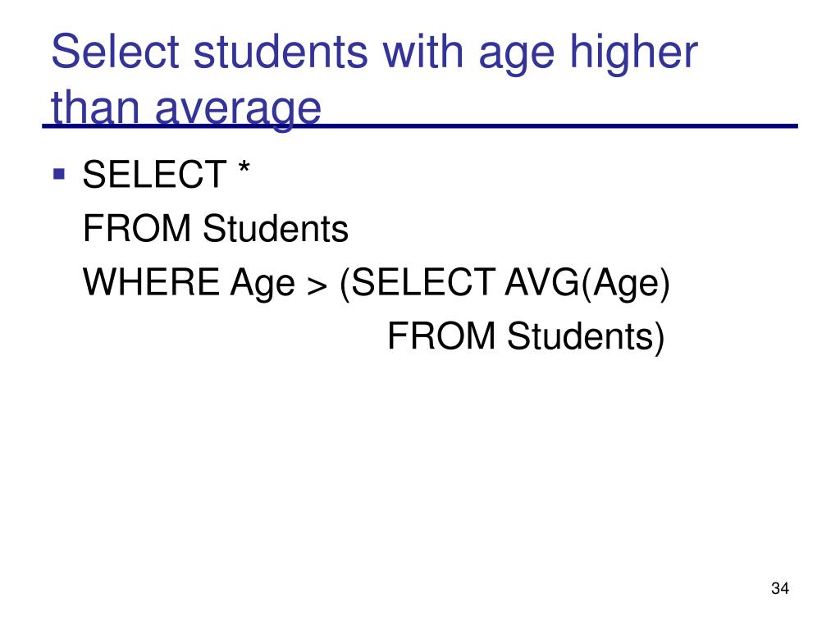Click the subquery's SELECT keyword in parentheses
Image resolution: width=840 pixels, height=630 pixels.
click(418, 283)
